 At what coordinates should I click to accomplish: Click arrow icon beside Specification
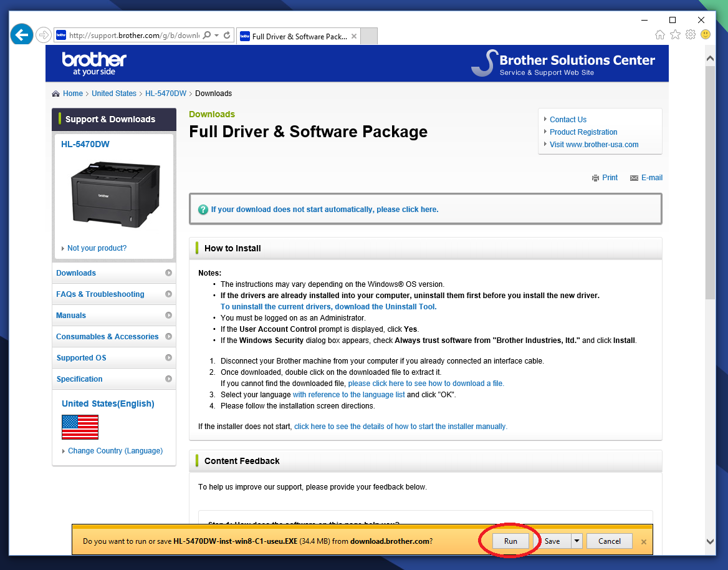[168, 379]
